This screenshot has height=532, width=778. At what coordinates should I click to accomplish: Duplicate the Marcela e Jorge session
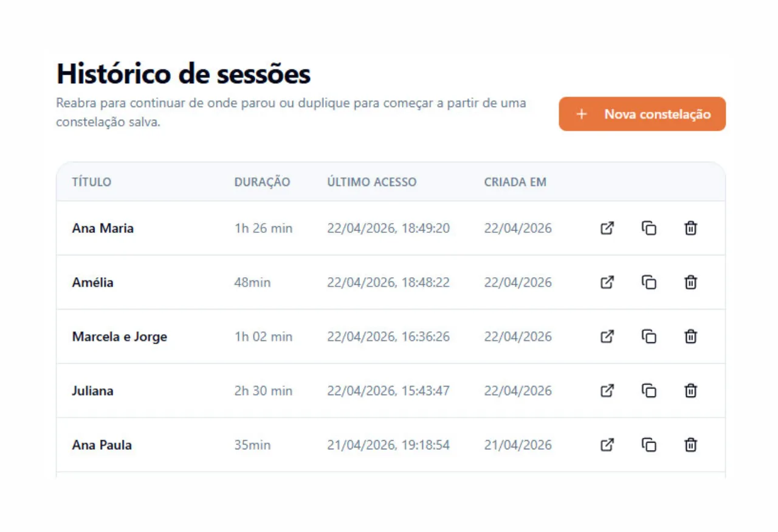(649, 337)
